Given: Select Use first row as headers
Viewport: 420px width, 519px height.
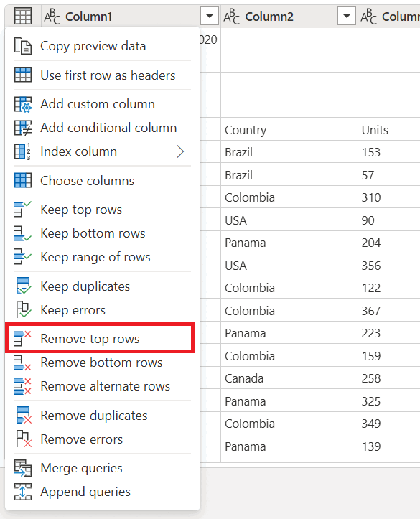Looking at the screenshot, I should tap(103, 75).
